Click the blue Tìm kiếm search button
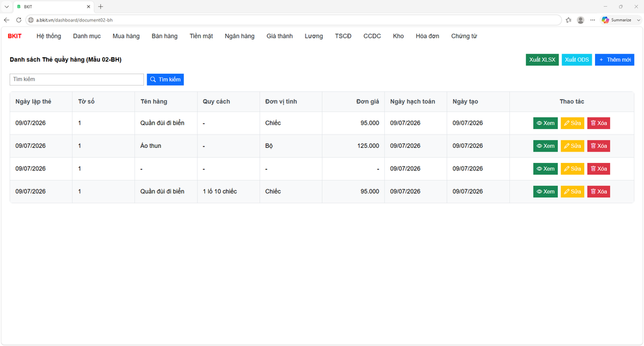644x346 pixels. [165, 79]
